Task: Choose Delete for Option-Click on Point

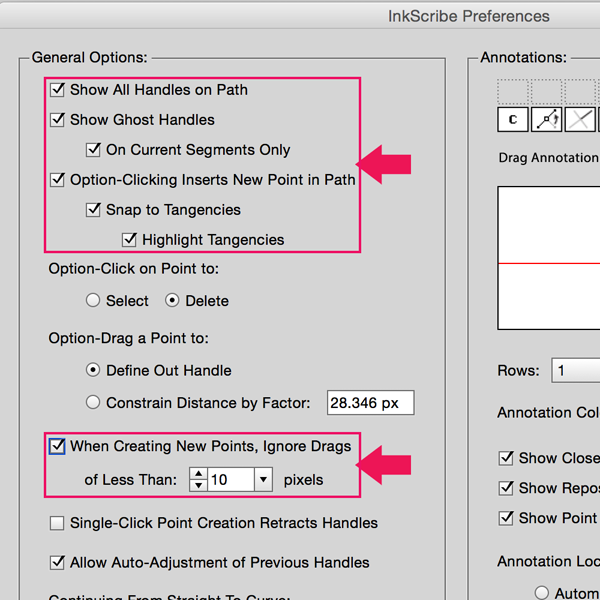Action: coord(172,300)
